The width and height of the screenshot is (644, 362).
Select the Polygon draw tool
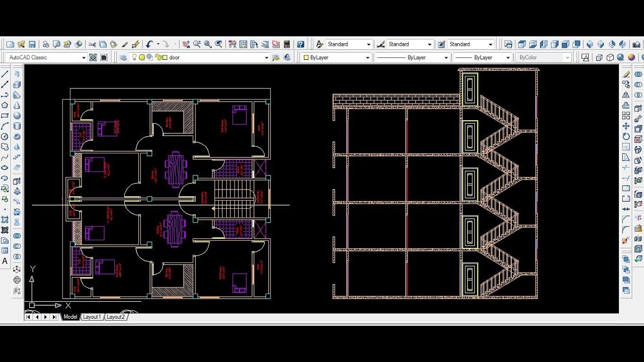tap(5, 105)
